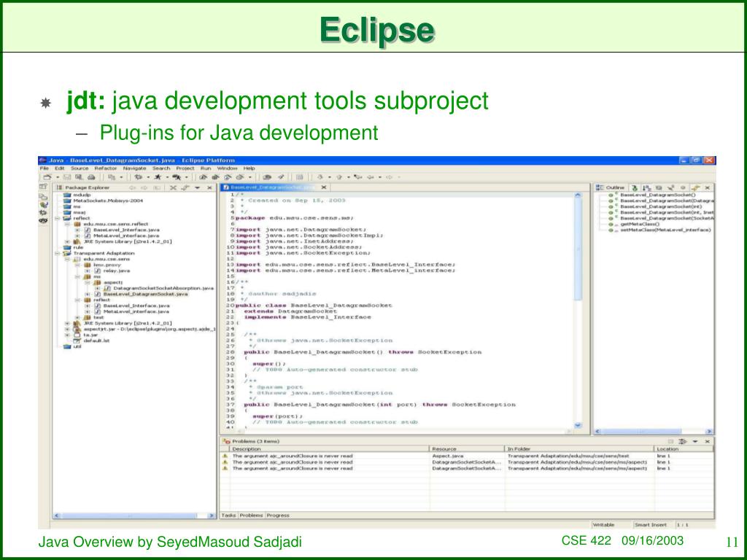Open the Problems view menu arrow

tap(695, 441)
